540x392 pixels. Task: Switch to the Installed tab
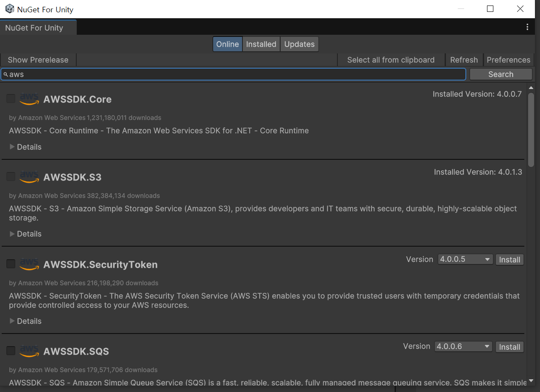(261, 44)
